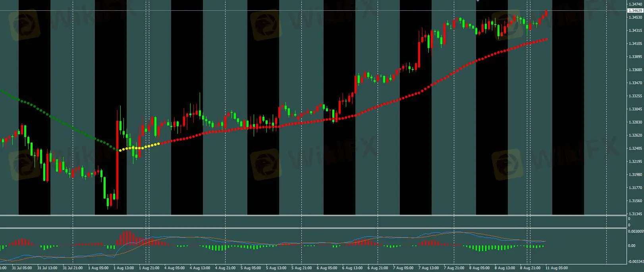Click the 6 Aug 13:00 time label
Screen dimensions: 644x272
coord(352,268)
